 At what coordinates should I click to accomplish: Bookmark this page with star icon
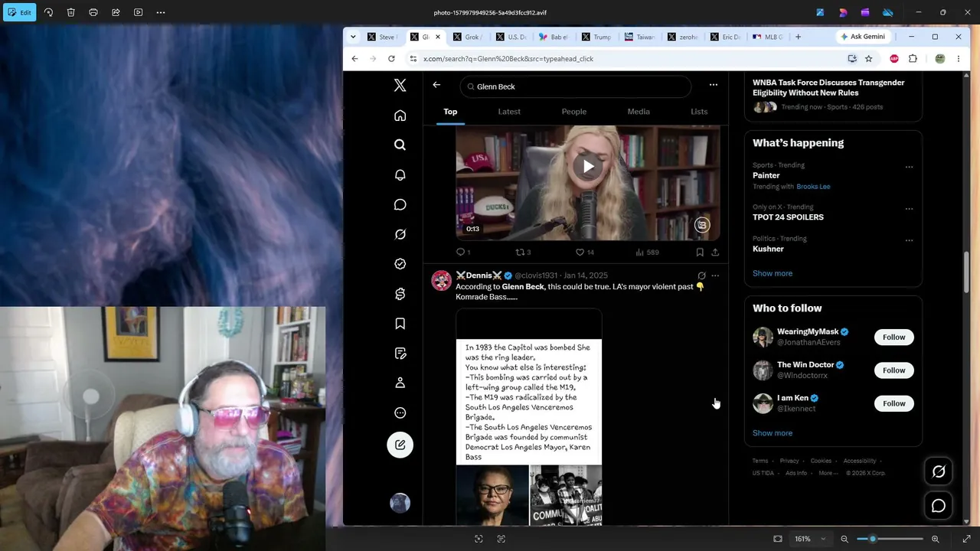point(868,59)
